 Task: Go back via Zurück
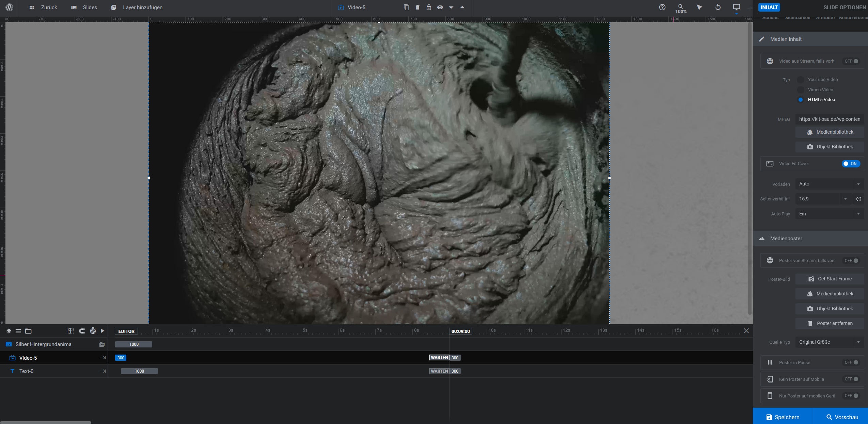tap(43, 7)
